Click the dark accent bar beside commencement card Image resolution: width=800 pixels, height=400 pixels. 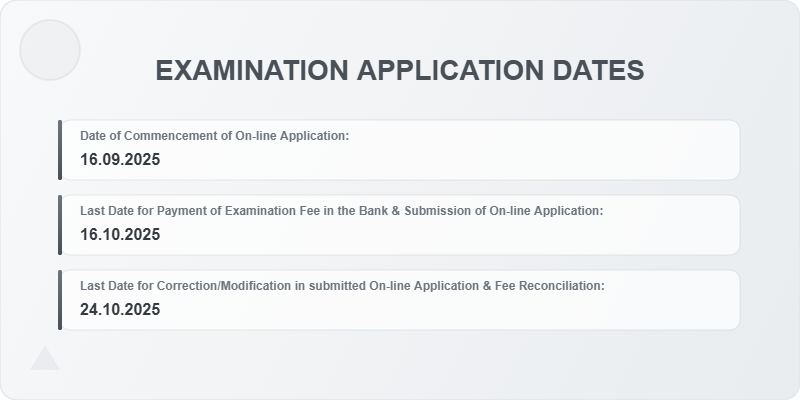pos(60,150)
